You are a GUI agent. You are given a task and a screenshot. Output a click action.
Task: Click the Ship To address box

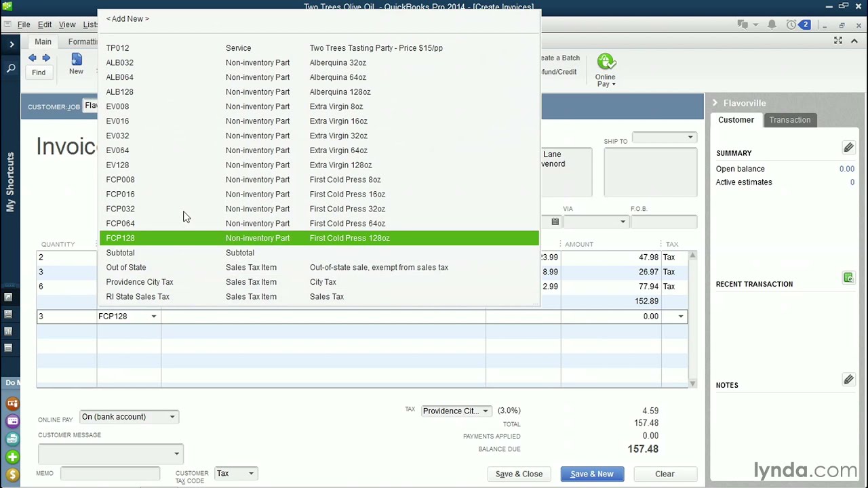click(x=650, y=171)
